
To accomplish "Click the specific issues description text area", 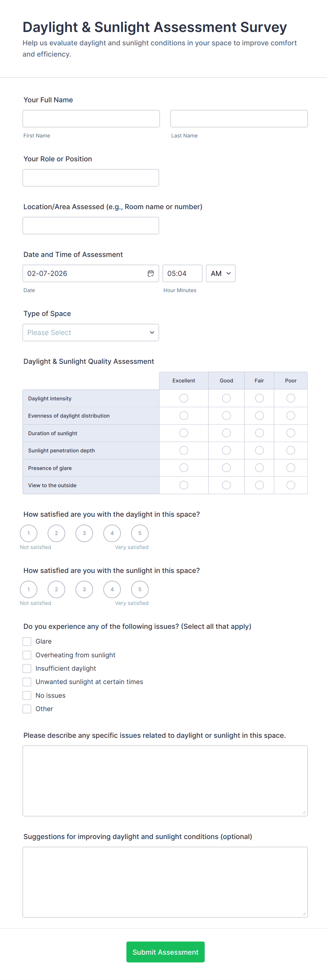I will 165,781.
